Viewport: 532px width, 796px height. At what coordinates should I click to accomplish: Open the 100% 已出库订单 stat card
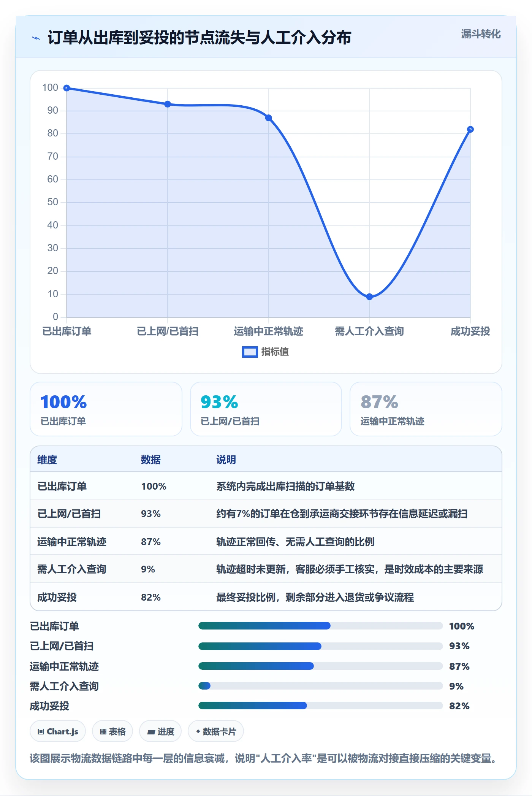click(x=106, y=409)
